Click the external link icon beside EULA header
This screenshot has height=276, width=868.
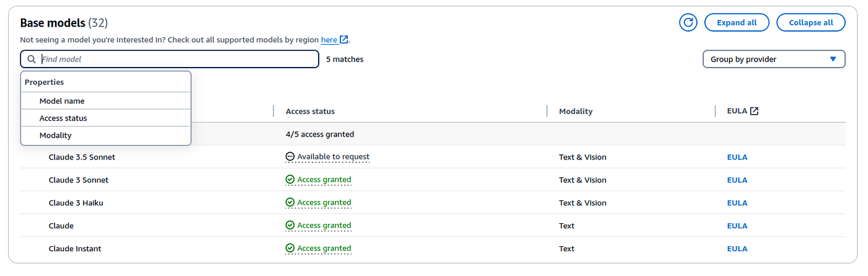coord(754,111)
